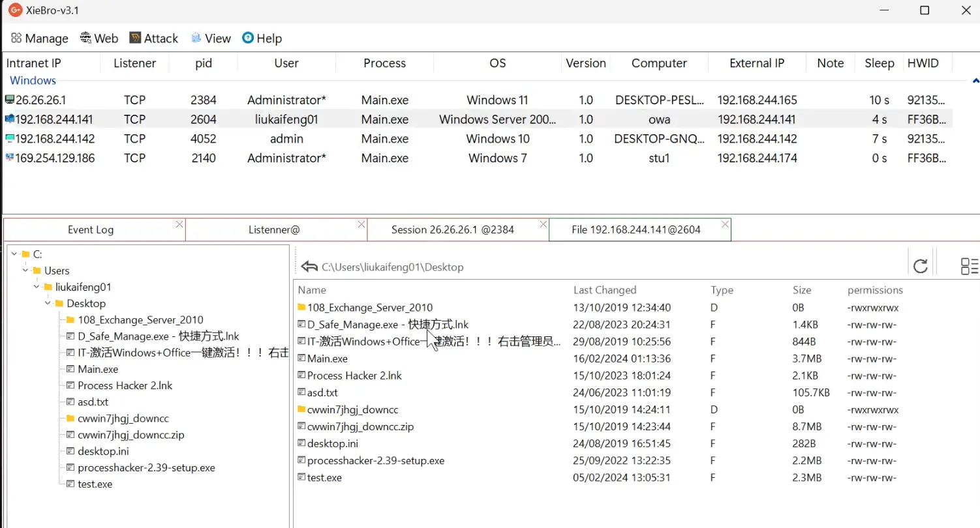Select Main.exe in the tree
The width and height of the screenshot is (980, 528).
(x=98, y=369)
